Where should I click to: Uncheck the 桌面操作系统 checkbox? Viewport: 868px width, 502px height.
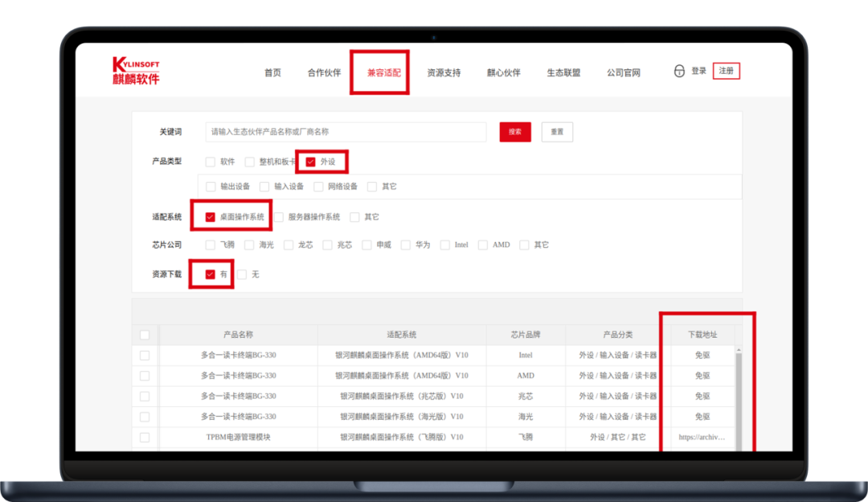(x=211, y=217)
